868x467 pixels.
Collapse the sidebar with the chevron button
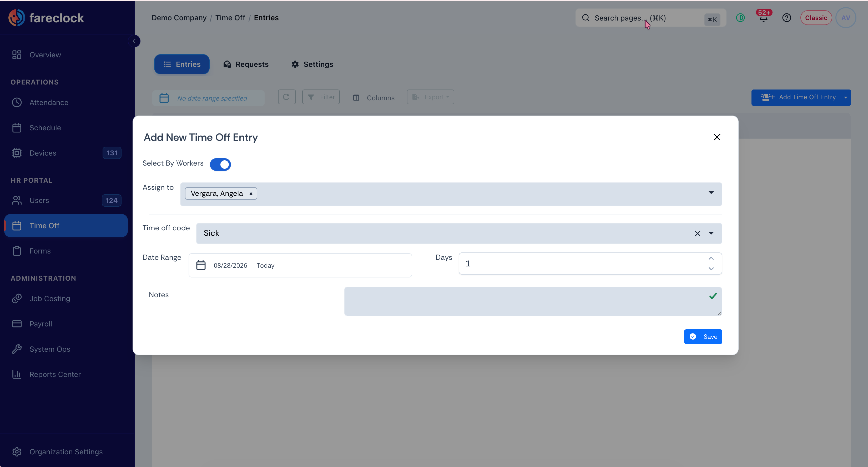coord(134,41)
